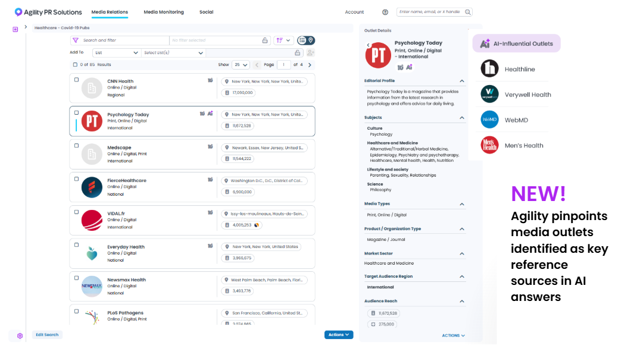Check the FierceHealthcare checkbox
Image resolution: width=640 pixels, height=364 pixels.
(76, 179)
